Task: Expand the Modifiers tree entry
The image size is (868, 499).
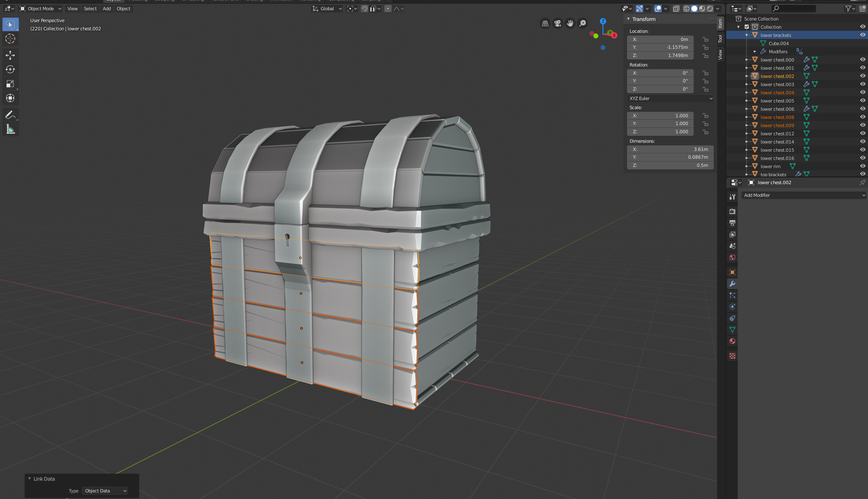Action: tap(755, 52)
